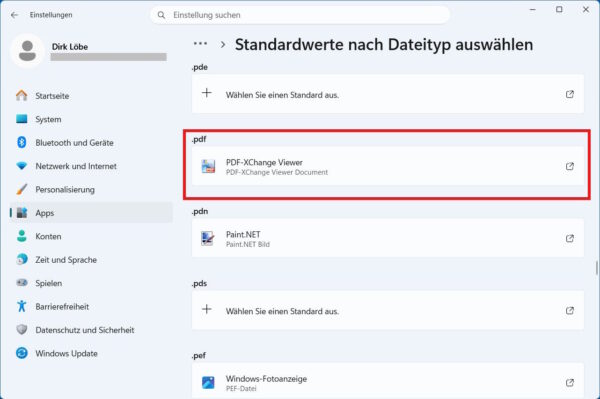Click the plus icon under .pde
The height and width of the screenshot is (399, 600).
click(x=207, y=93)
